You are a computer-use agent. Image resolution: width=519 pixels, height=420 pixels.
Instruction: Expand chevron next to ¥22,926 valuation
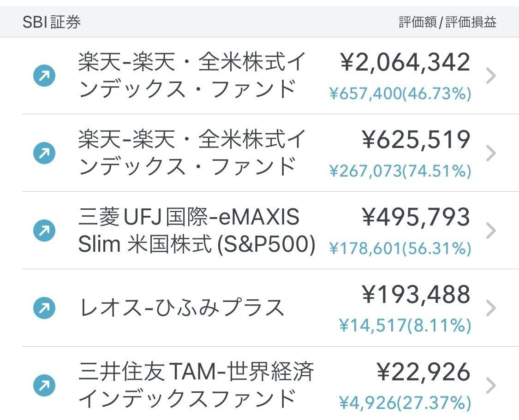pyautogui.click(x=491, y=385)
